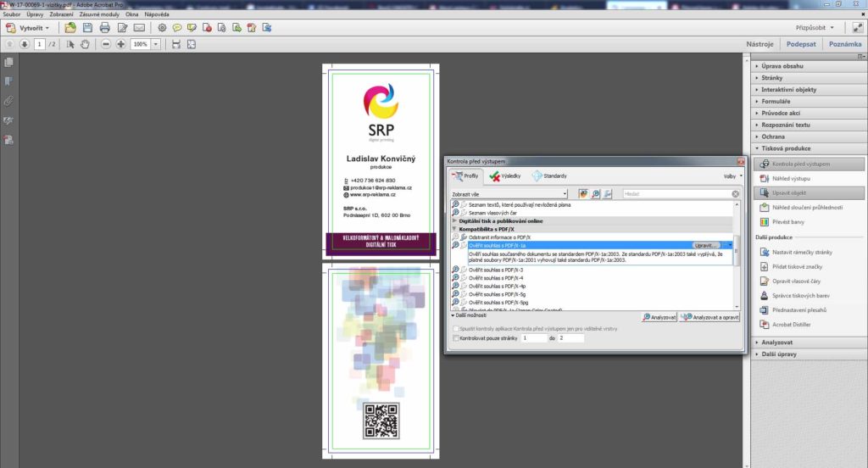Switch to the Standardy tab
The height and width of the screenshot is (468, 868).
coord(549,176)
